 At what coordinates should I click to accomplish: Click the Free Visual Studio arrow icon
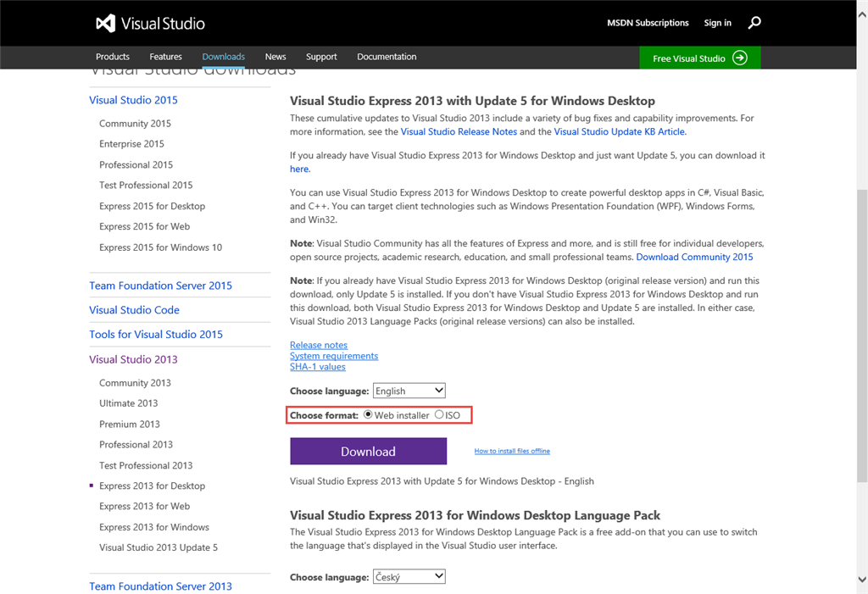pyautogui.click(x=739, y=58)
